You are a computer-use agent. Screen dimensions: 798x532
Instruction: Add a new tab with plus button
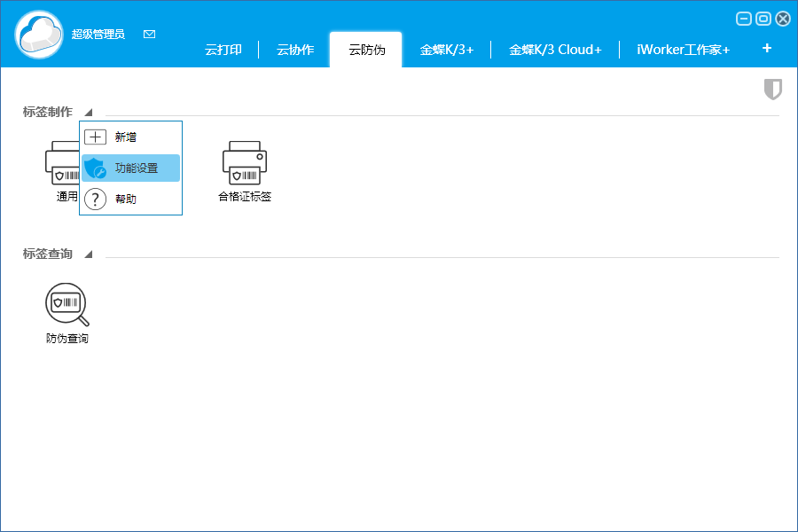[x=767, y=49]
